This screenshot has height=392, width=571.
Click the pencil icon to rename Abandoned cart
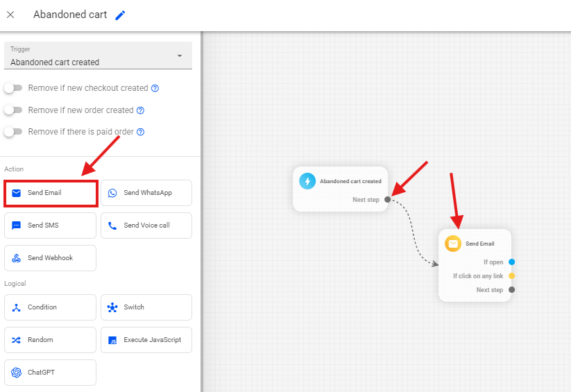121,15
